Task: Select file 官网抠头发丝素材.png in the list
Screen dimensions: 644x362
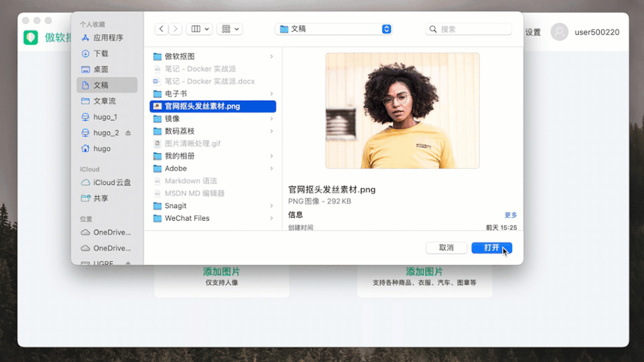Action: [212, 106]
